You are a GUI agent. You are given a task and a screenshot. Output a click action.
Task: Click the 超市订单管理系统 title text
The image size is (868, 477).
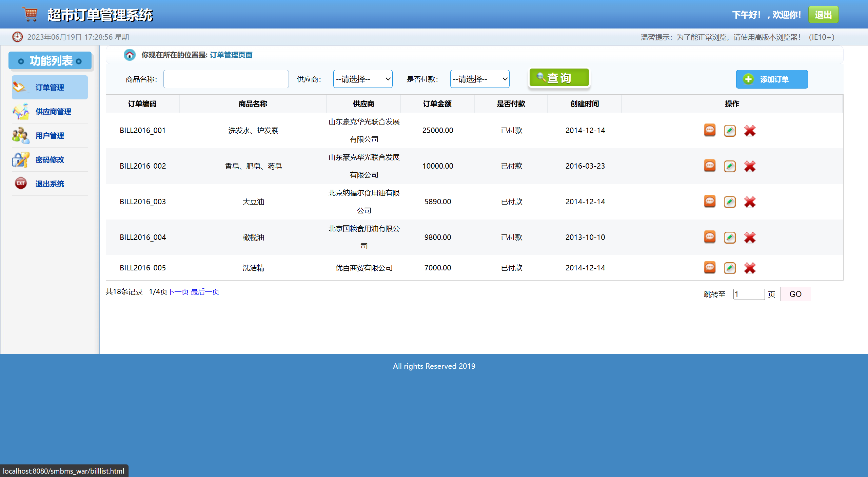(100, 15)
